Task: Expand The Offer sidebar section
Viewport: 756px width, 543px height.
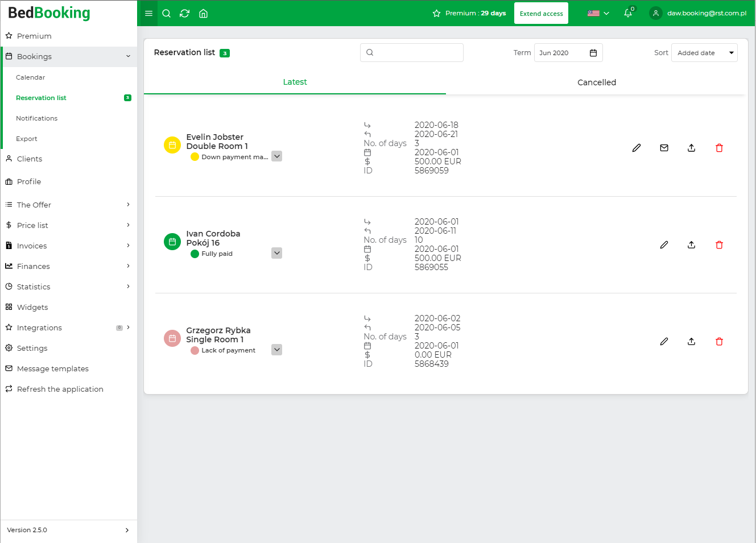Action: (x=68, y=205)
